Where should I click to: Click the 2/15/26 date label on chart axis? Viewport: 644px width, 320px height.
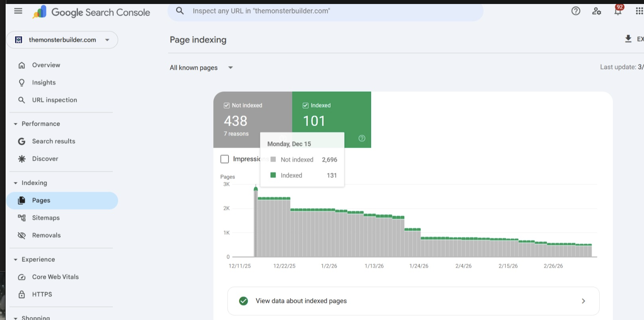click(x=508, y=266)
